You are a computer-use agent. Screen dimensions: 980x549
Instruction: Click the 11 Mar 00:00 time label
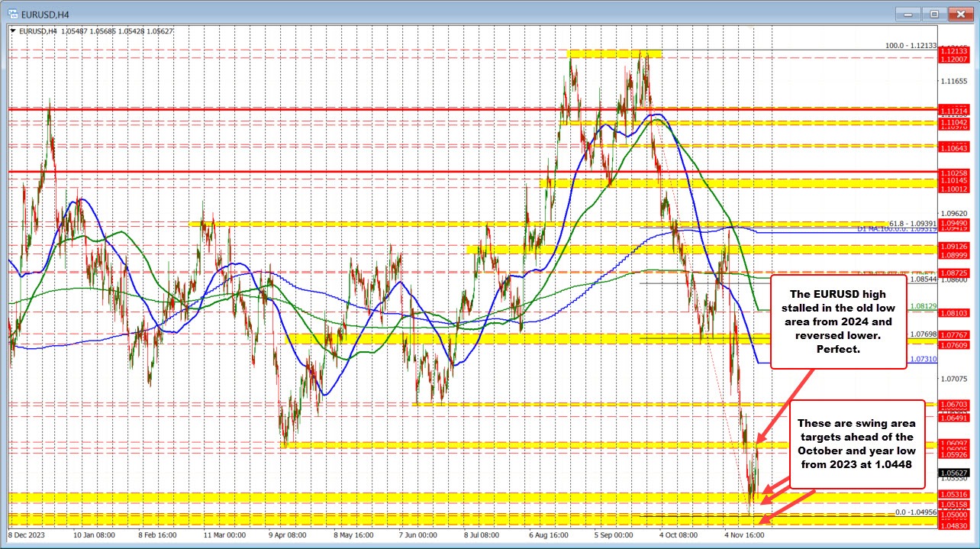(224, 536)
